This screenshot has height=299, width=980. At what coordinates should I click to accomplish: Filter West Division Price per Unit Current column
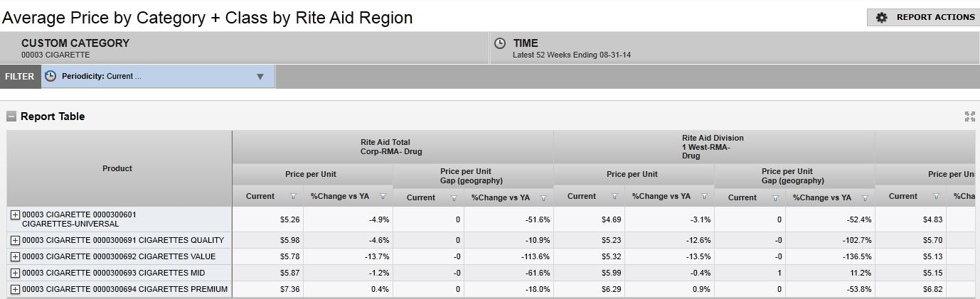(x=614, y=197)
